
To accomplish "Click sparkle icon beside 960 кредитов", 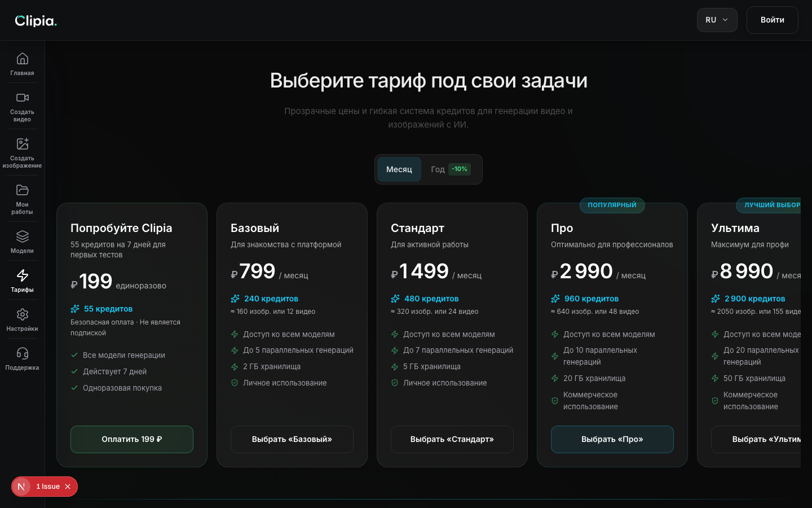I will point(555,299).
